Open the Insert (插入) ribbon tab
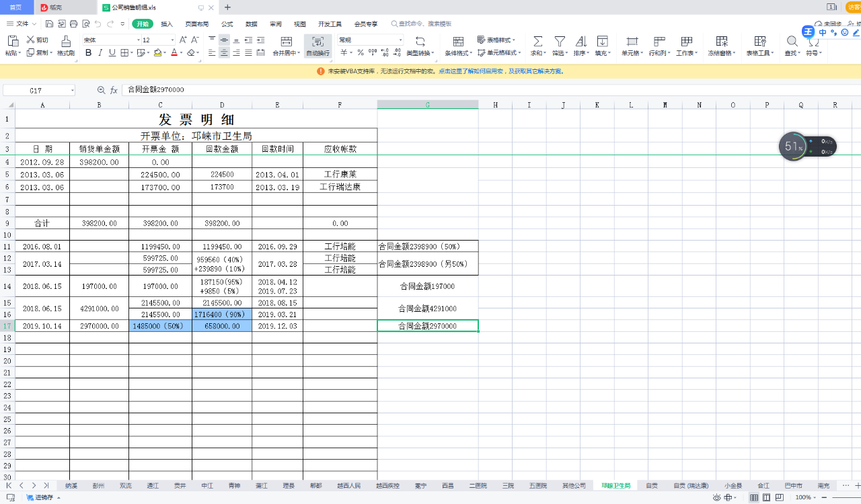 (167, 24)
